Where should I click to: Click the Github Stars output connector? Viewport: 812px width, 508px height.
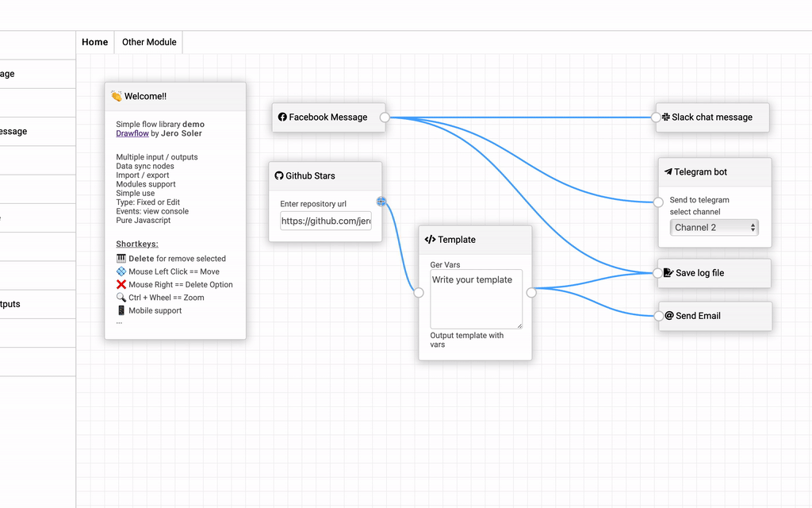[x=381, y=201]
